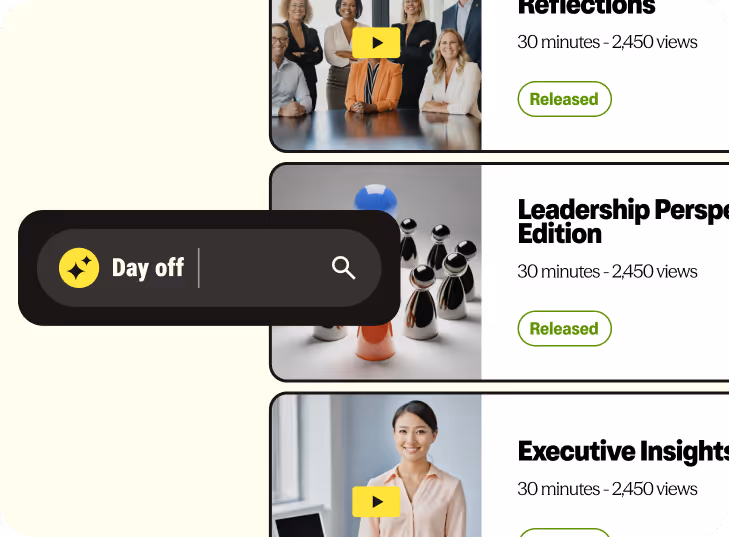Click the partially visible badge under Executive Insights
The image size is (729, 537).
564,533
